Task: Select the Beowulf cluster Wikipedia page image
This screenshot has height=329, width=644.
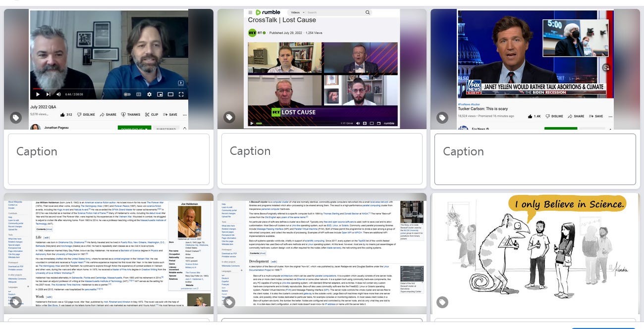Action: [322, 254]
